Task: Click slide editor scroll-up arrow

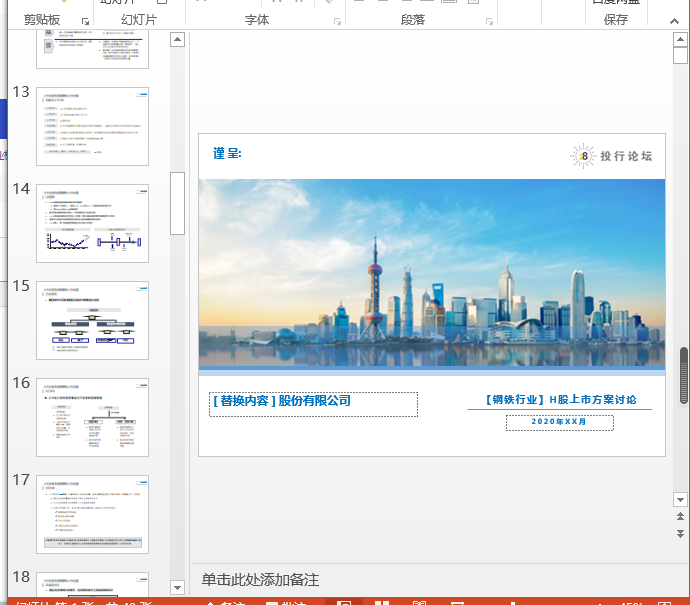Action: 680,39
